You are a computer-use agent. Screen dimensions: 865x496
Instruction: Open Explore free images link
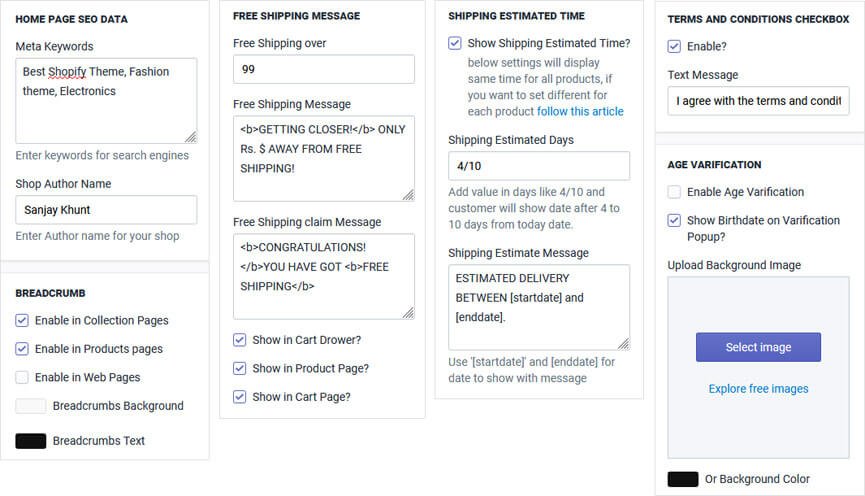coord(758,388)
